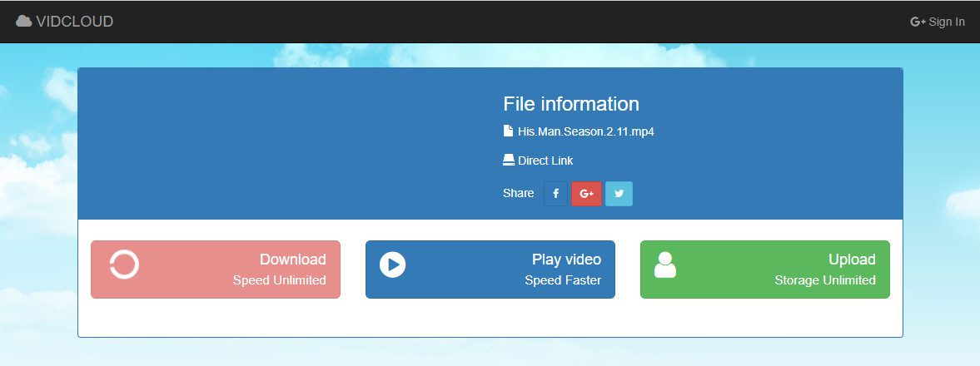The width and height of the screenshot is (980, 366).
Task: Click the user icon in the Upload button
Action: coord(665,265)
